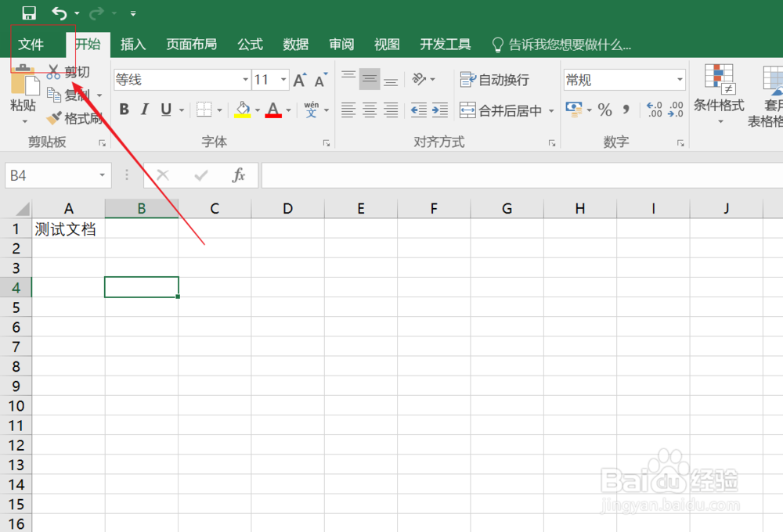Click the accounting currency format icon

(574, 110)
